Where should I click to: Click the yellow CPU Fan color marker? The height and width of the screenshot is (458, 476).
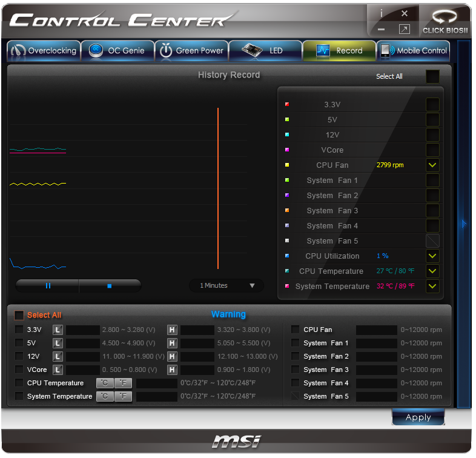(x=287, y=165)
